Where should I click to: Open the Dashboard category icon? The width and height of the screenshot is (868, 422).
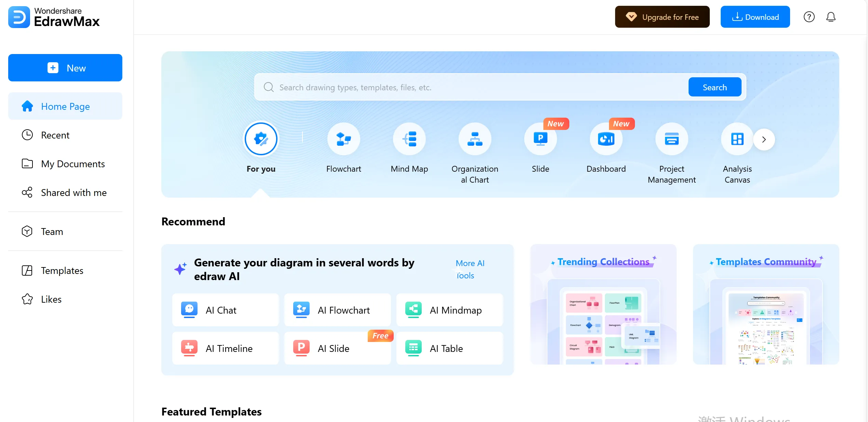coord(606,139)
